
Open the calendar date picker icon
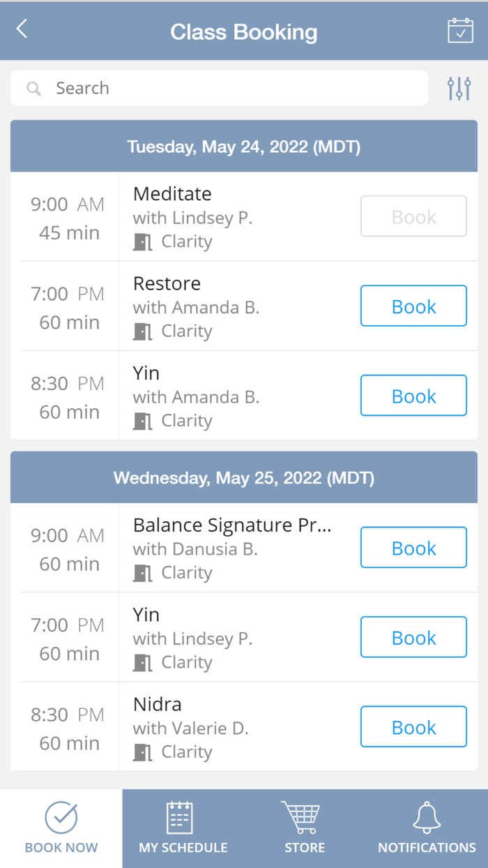[x=460, y=31]
